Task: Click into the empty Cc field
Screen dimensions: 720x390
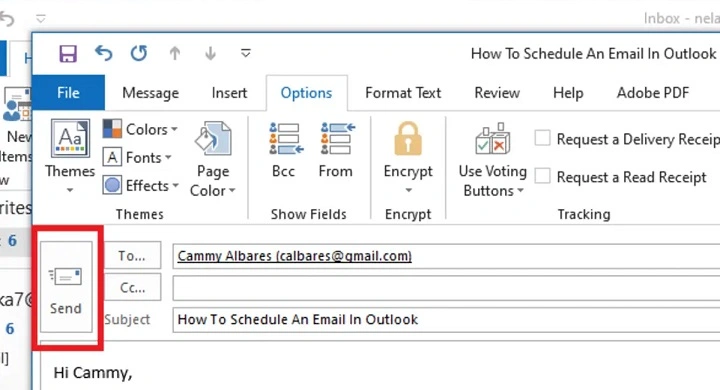Action: click(446, 288)
